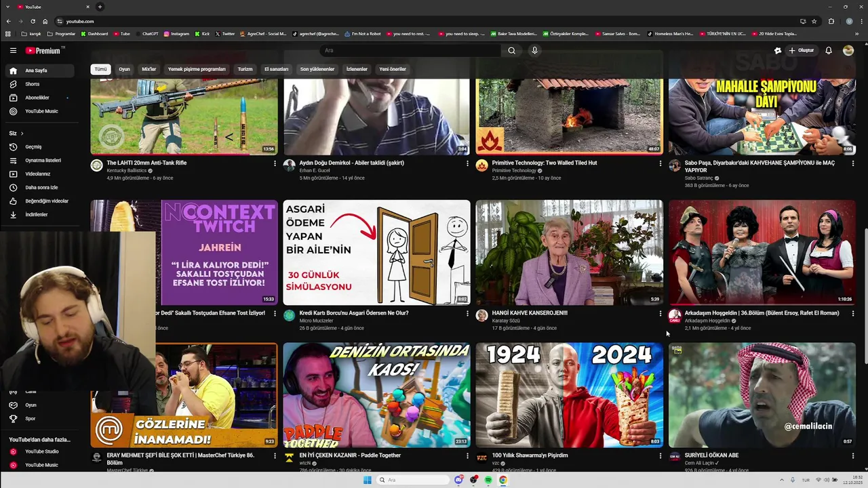Open the ChatGPT bookmark
Image resolution: width=868 pixels, height=488 pixels.
(x=146, y=34)
